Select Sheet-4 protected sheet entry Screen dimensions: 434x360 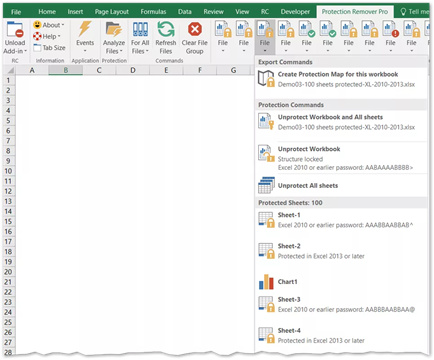click(x=342, y=335)
